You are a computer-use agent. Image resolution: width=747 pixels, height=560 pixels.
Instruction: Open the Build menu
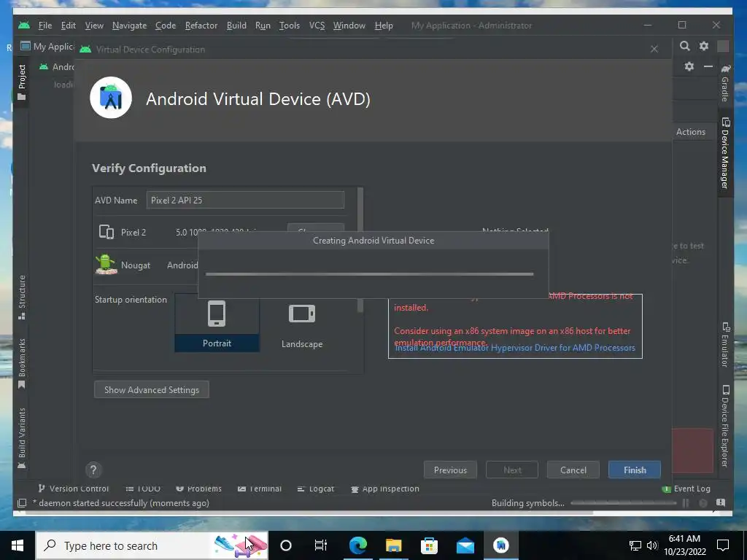236,26
